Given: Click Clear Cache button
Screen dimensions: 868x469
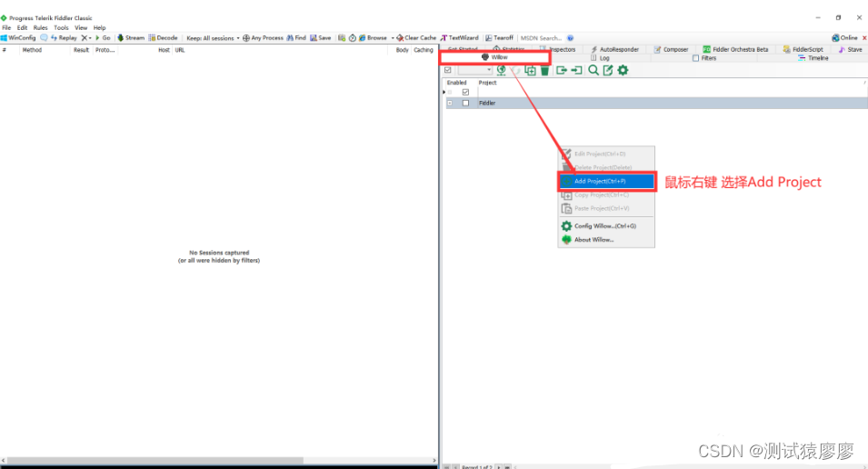Looking at the screenshot, I should pyautogui.click(x=416, y=37).
